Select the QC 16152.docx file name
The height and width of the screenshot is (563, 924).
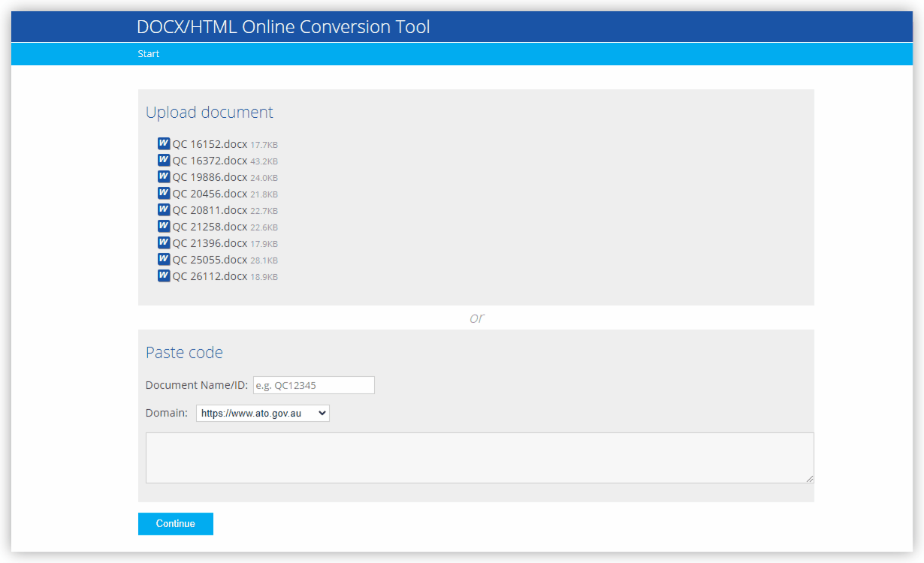pyautogui.click(x=210, y=144)
